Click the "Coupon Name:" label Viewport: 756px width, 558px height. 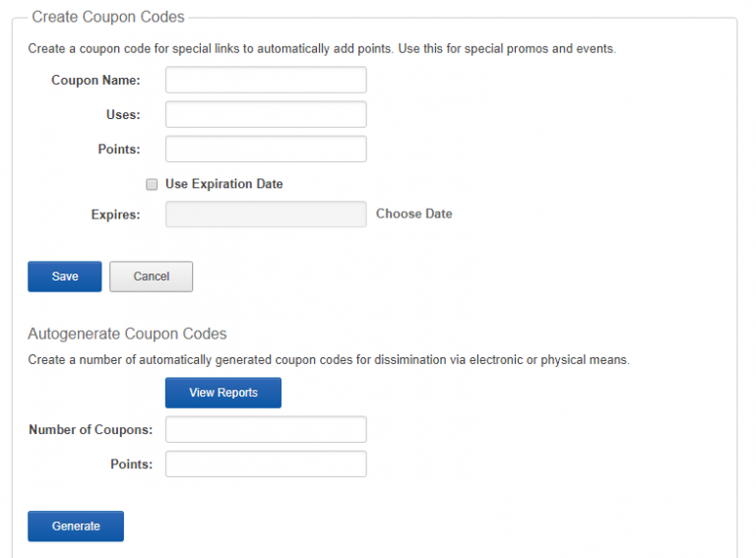point(95,80)
